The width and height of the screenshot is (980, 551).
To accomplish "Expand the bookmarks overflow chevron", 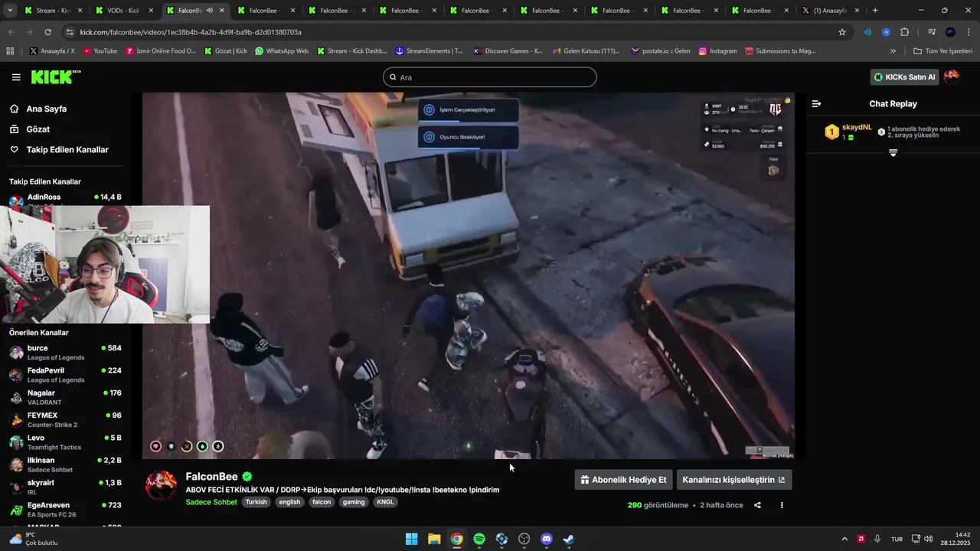I will pyautogui.click(x=893, y=51).
